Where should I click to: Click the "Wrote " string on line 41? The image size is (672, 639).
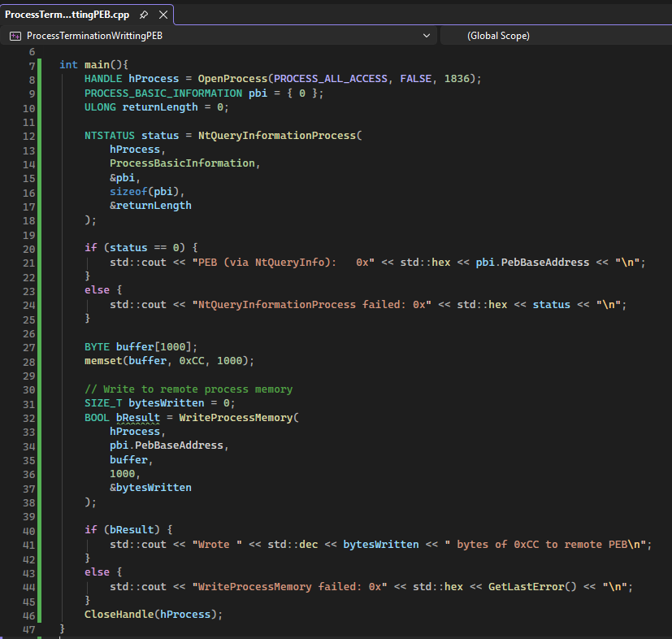(217, 544)
